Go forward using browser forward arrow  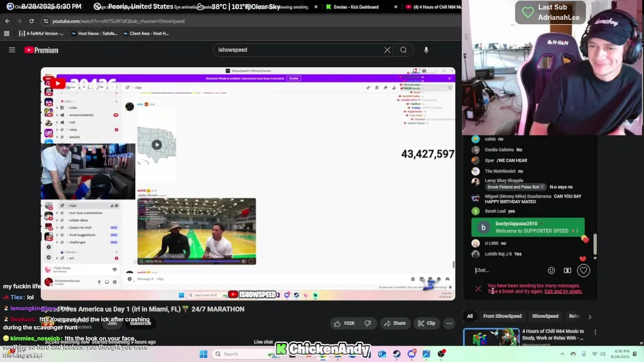click(x=19, y=21)
